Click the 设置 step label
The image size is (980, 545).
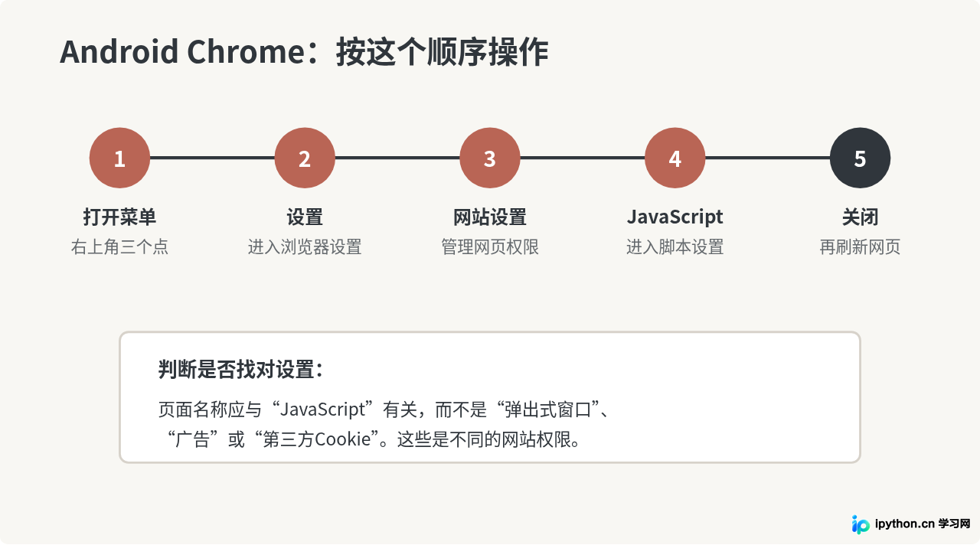(x=305, y=217)
